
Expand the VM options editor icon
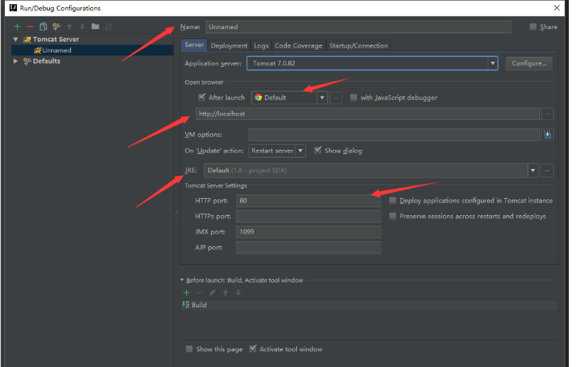tap(548, 135)
